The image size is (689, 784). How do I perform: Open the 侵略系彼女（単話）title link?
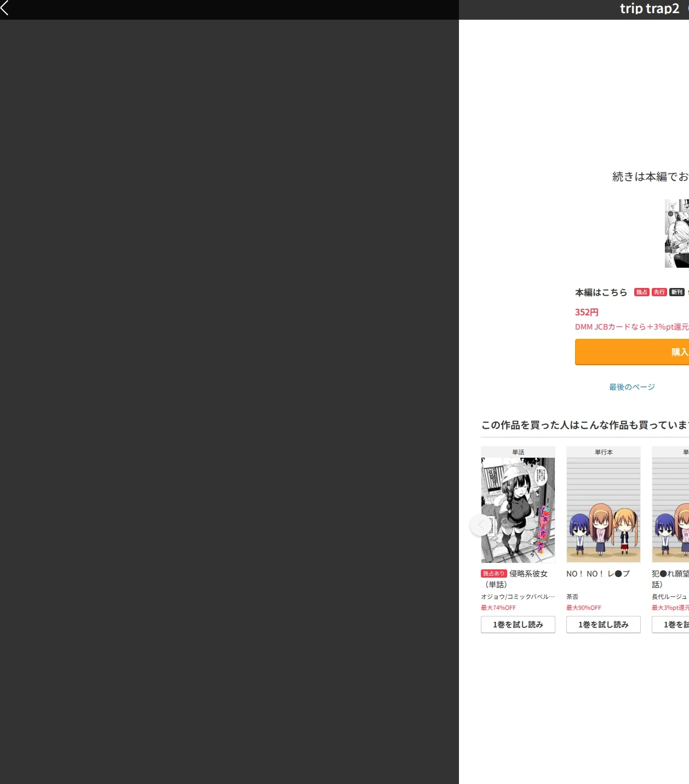click(515, 579)
